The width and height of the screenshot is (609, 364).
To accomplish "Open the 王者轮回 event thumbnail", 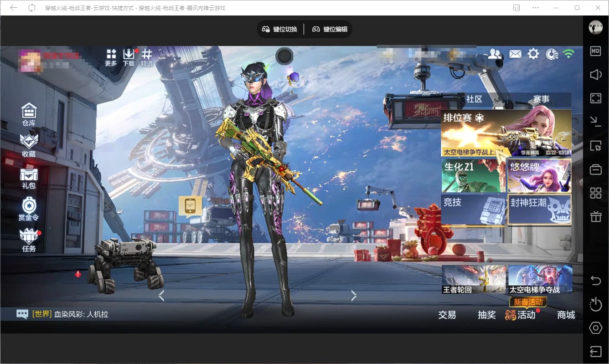I will 474,279.
